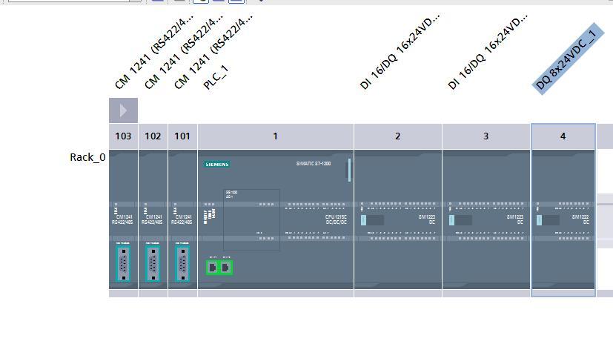Click the left green PROFINET port on the CPU
The width and height of the screenshot is (613, 364).
point(213,268)
